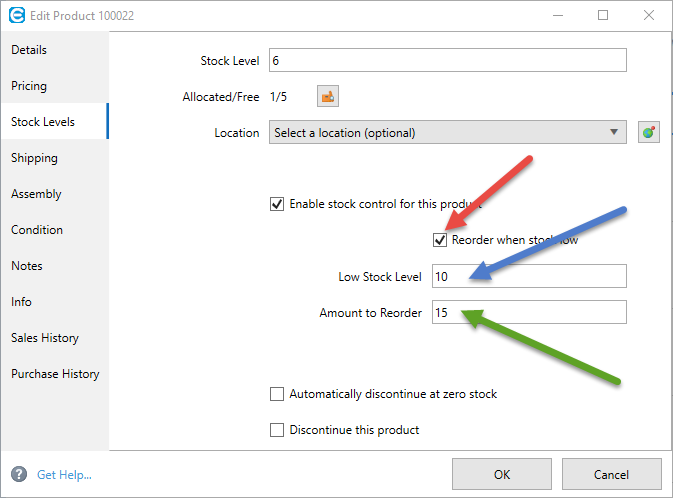Viewport: 673px width, 498px height.
Task: Click the location globe icon button
Action: 649,132
